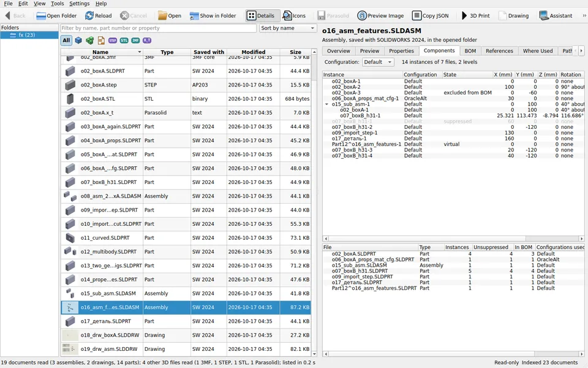Click the Type column header
The height and width of the screenshot is (368, 588).
167,52
